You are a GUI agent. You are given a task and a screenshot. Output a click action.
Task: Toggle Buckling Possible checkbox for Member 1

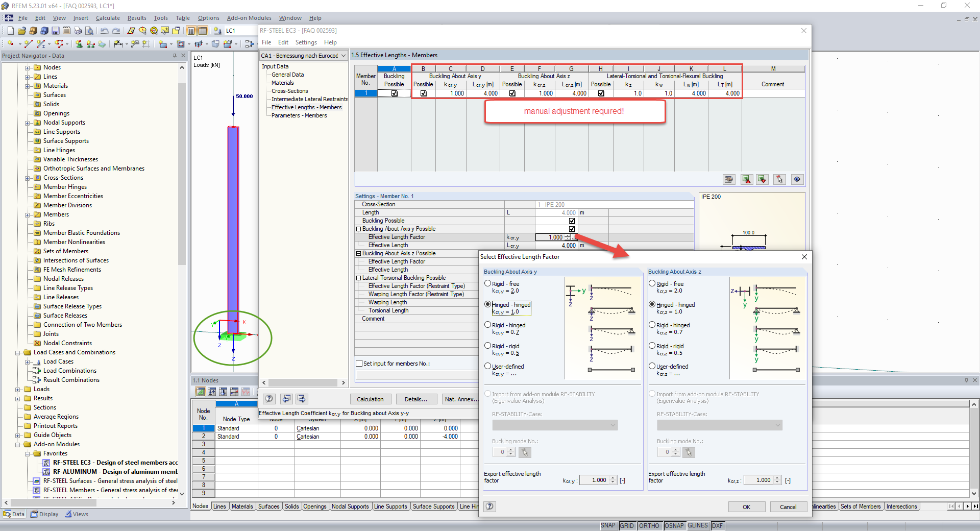[394, 93]
